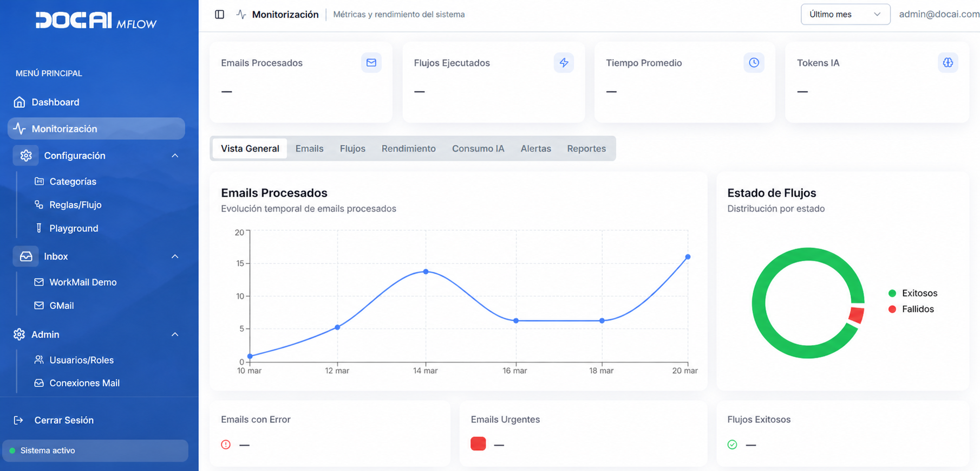Click the Conexiones Mail icon
The height and width of the screenshot is (471, 980).
pos(39,383)
